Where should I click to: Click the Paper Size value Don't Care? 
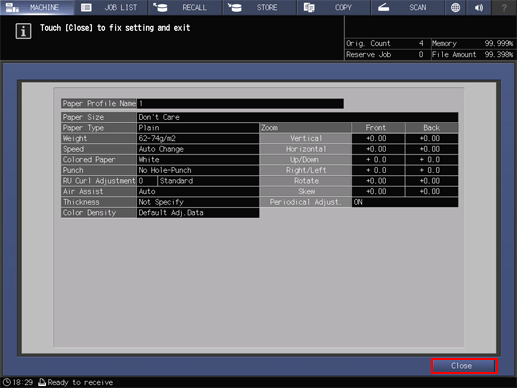297,117
